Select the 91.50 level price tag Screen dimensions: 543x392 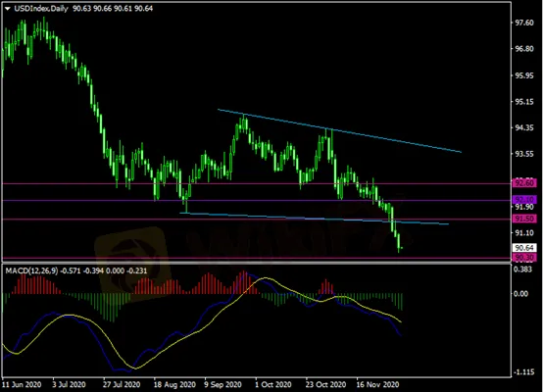[524, 219]
